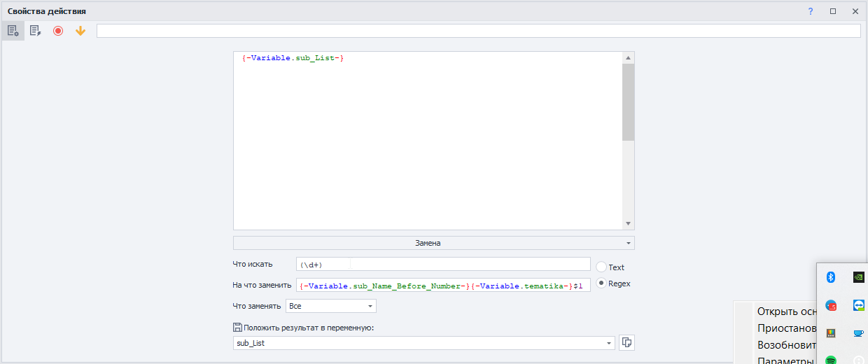Viewport: 868px width, 364px height.
Task: Select the Regex radio button
Action: pyautogui.click(x=601, y=283)
